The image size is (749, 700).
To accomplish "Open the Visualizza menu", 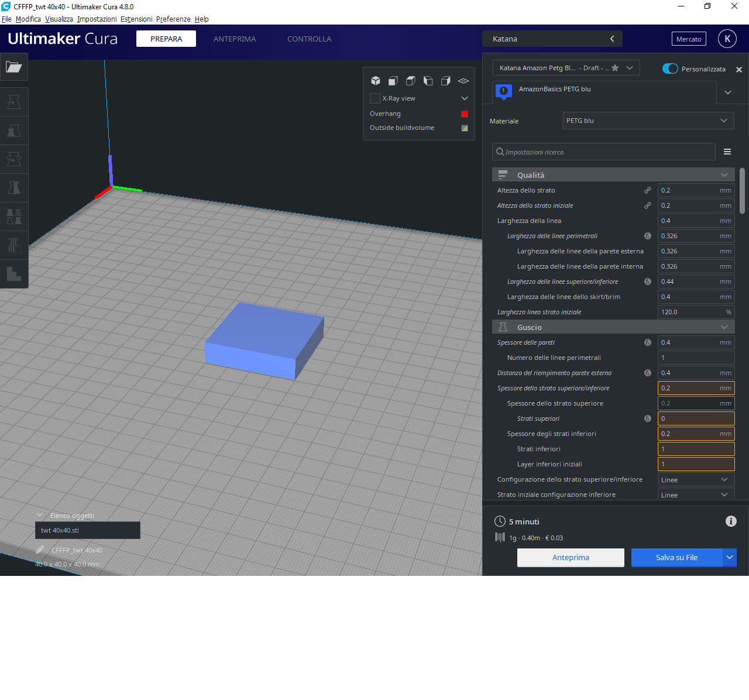I will click(59, 19).
